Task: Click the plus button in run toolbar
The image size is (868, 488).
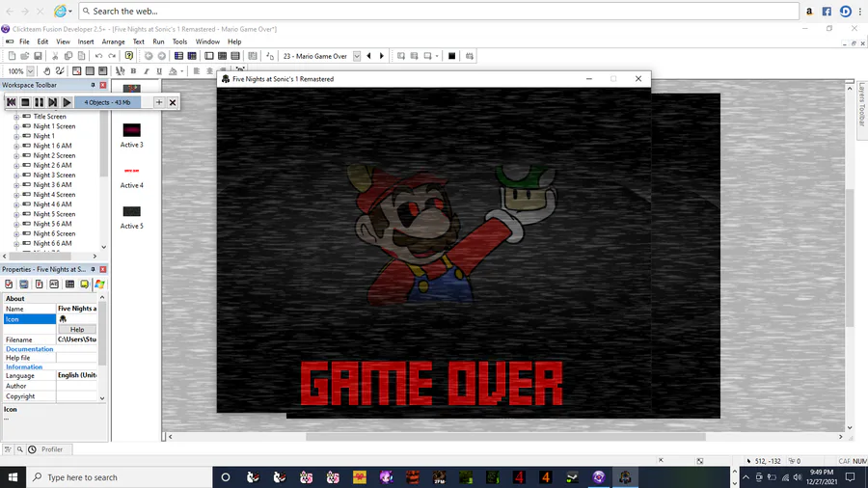Action: point(159,102)
